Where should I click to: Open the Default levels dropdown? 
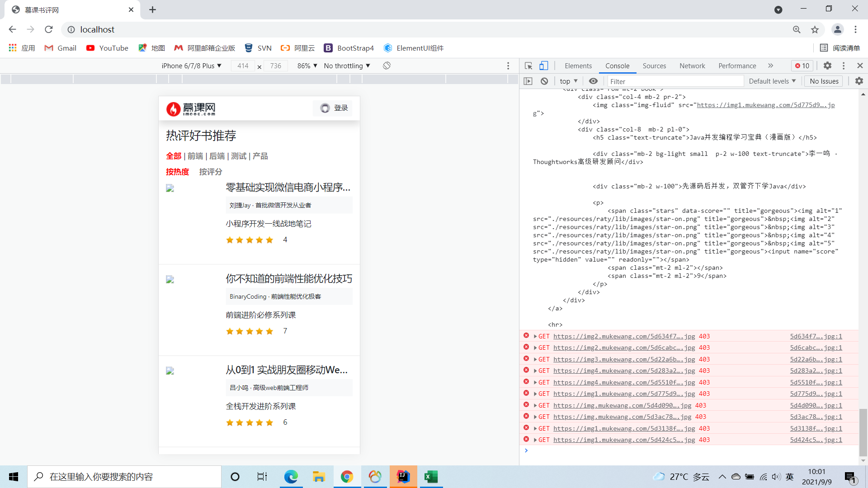pyautogui.click(x=772, y=81)
